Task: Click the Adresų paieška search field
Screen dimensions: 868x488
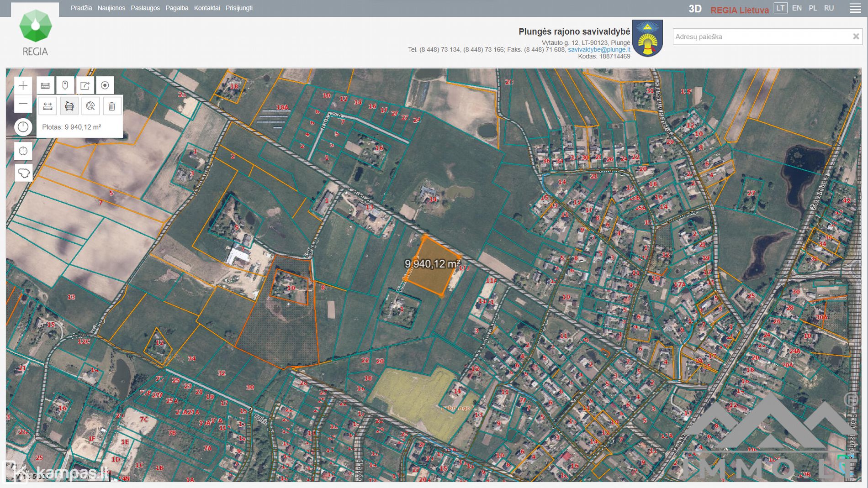Action: coord(761,37)
